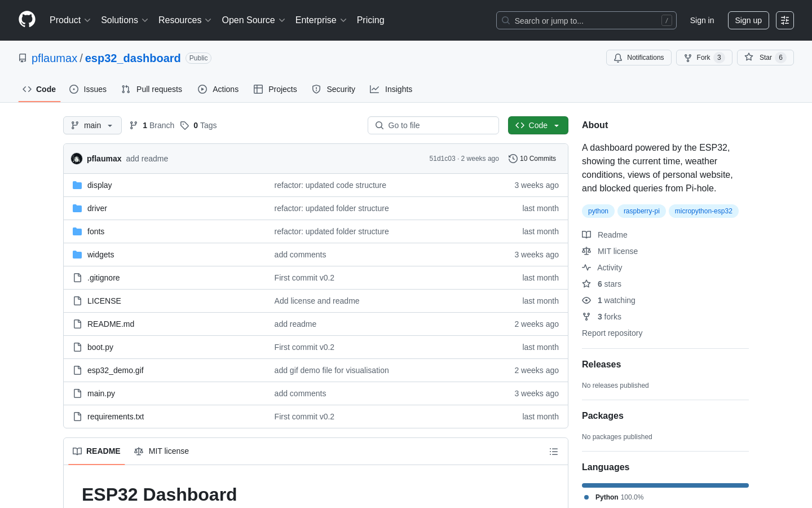Switch to the Projects tab

tap(275, 89)
